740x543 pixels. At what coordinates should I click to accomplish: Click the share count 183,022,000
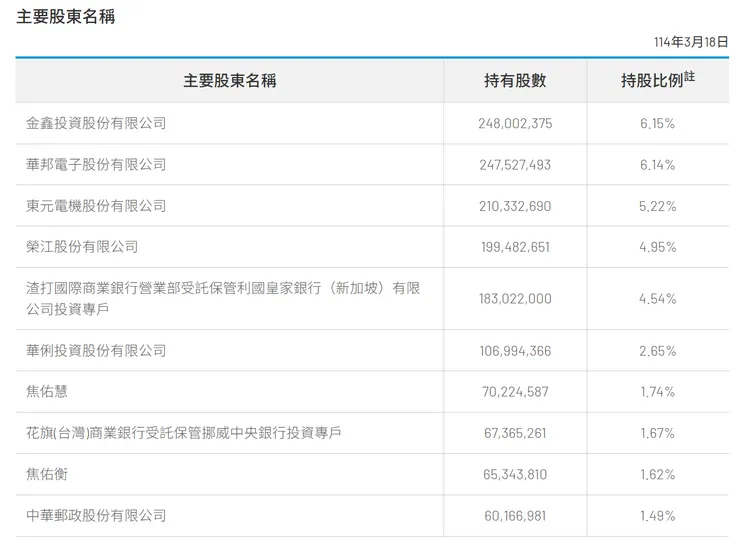tap(515, 299)
